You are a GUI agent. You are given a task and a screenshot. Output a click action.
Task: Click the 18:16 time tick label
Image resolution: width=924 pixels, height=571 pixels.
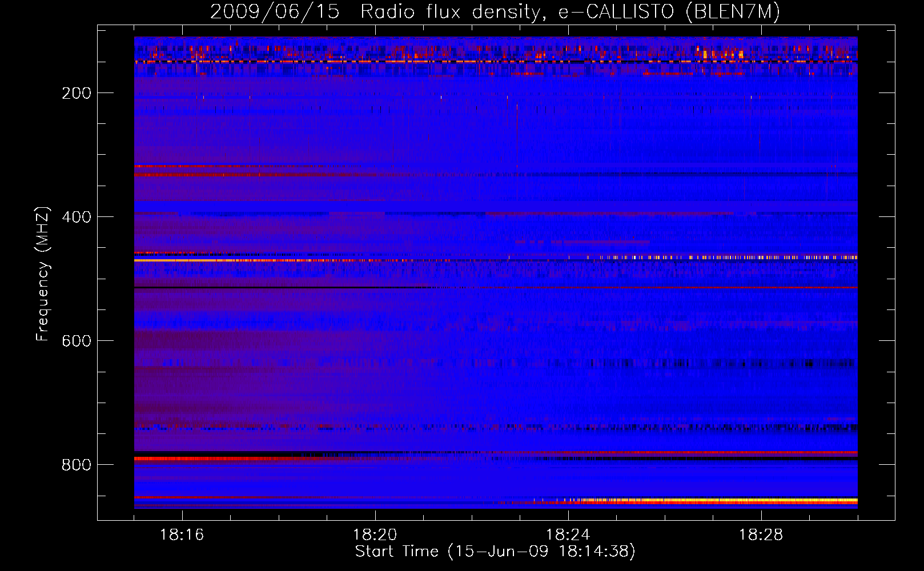(182, 535)
